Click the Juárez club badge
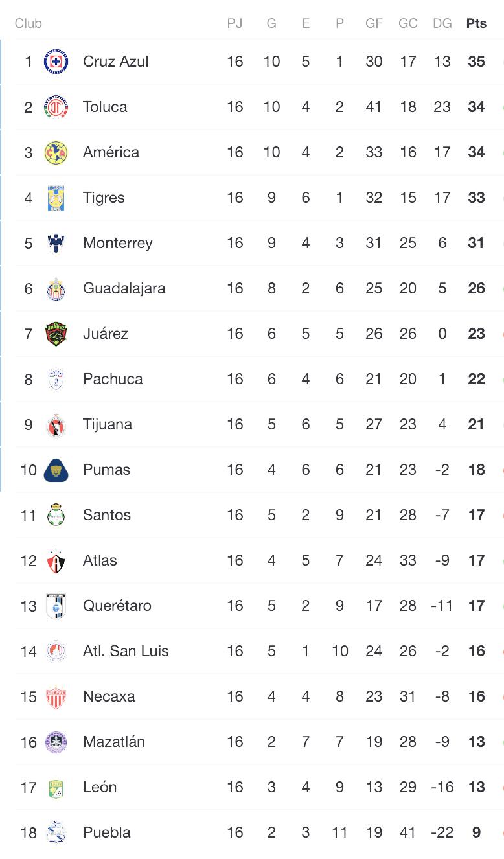 (56, 334)
